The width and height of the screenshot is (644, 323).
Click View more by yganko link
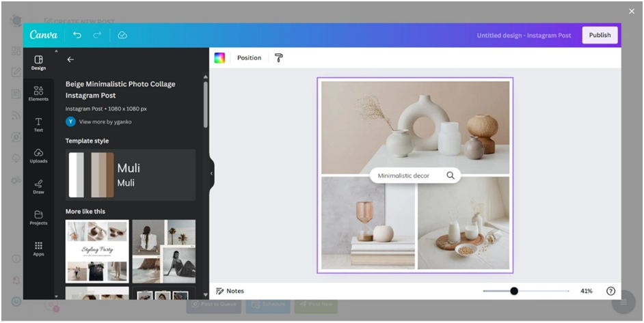[x=105, y=122]
